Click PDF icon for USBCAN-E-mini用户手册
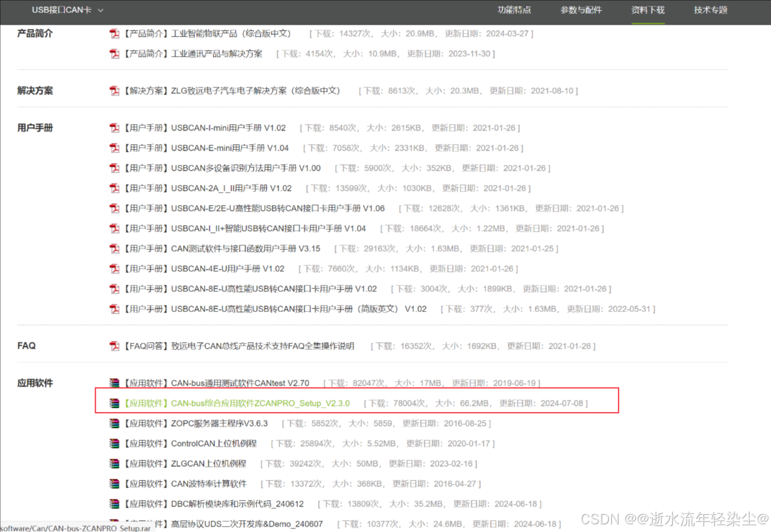This screenshot has width=771, height=532. 114,148
